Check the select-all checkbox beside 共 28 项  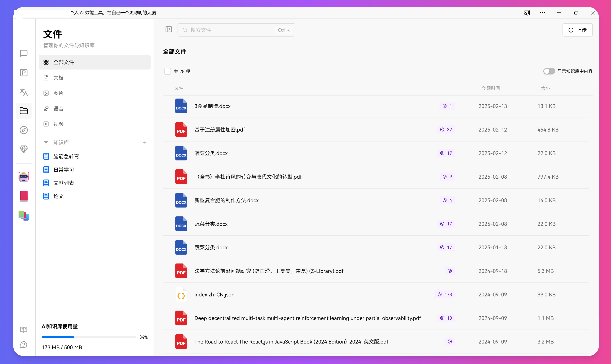pyautogui.click(x=167, y=71)
